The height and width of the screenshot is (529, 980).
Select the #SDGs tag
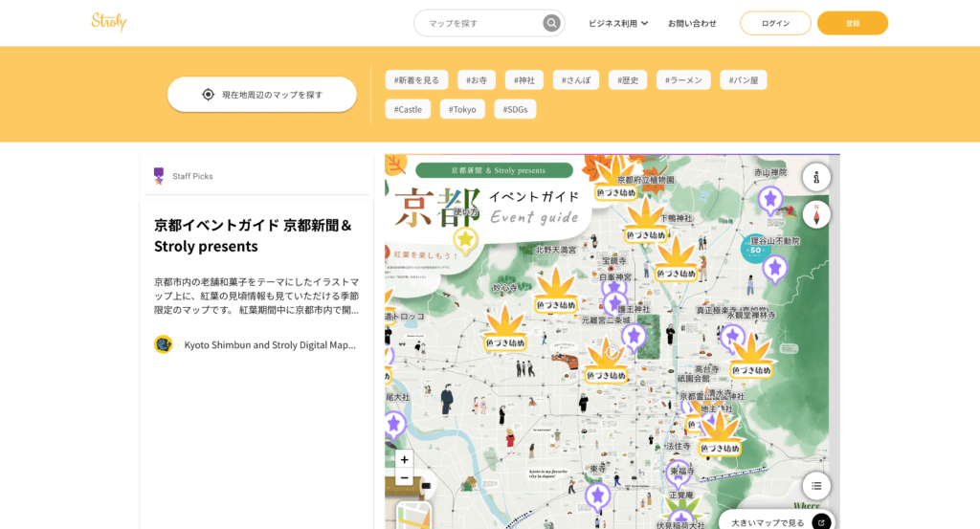pos(516,109)
